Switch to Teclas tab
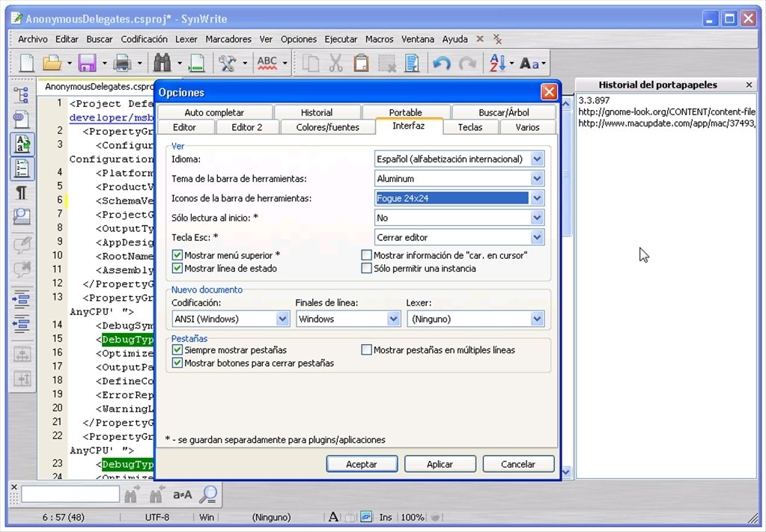766x532 pixels. point(470,127)
